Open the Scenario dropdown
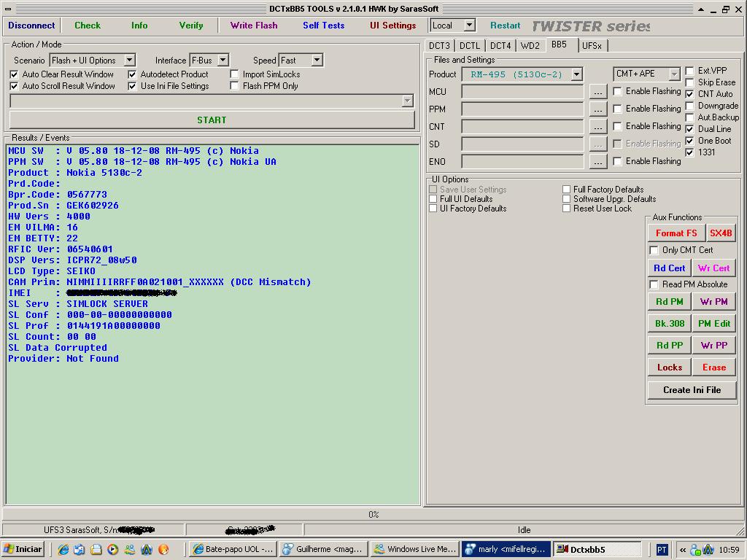Screen dimensions: 747x560 129,61
